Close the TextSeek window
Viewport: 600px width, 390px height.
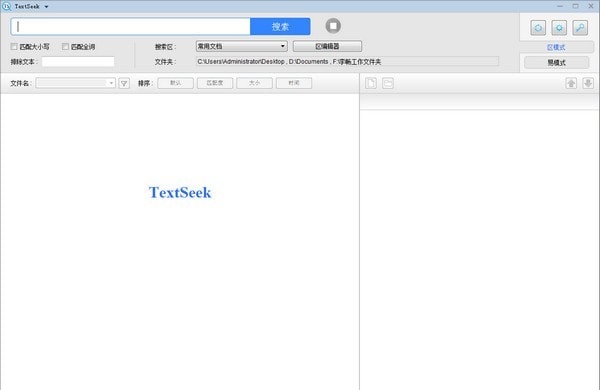tap(591, 6)
